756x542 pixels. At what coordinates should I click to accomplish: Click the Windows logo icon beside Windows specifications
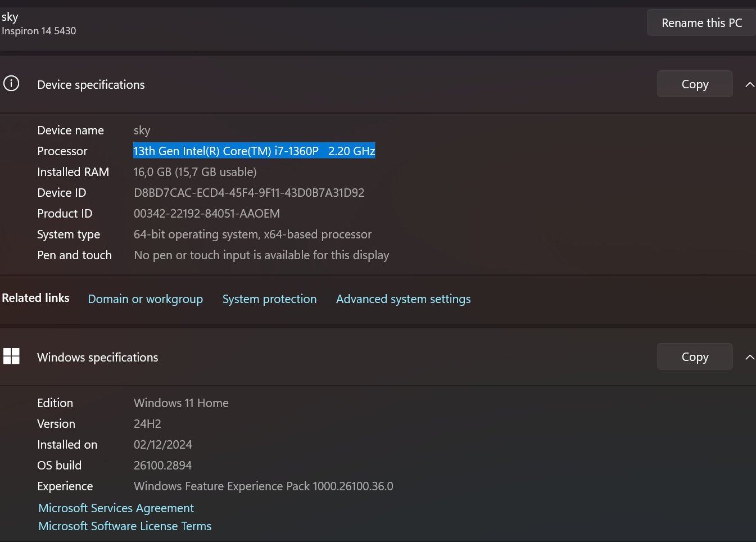coord(11,356)
